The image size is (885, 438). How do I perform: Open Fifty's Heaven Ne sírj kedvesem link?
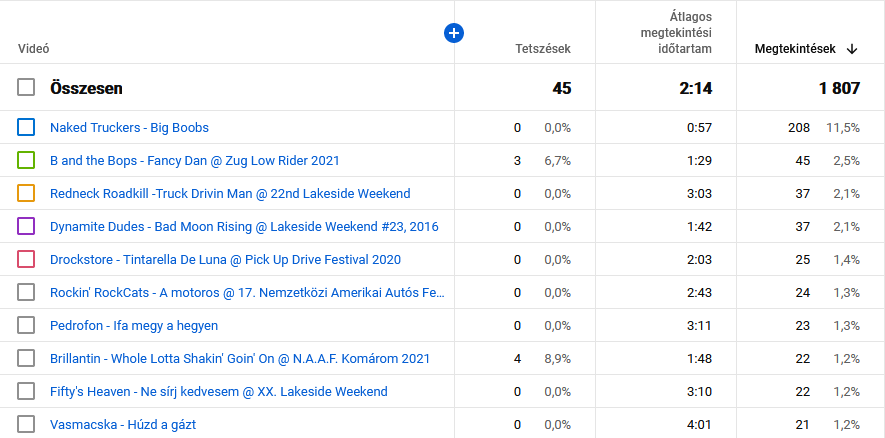click(218, 391)
